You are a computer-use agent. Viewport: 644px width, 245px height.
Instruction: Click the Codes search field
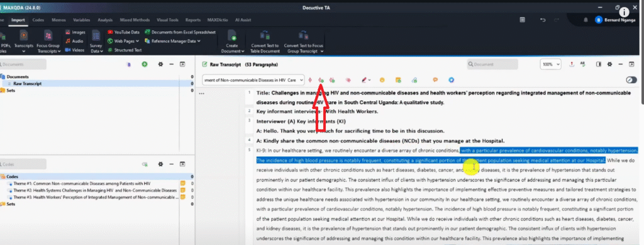click(x=23, y=164)
